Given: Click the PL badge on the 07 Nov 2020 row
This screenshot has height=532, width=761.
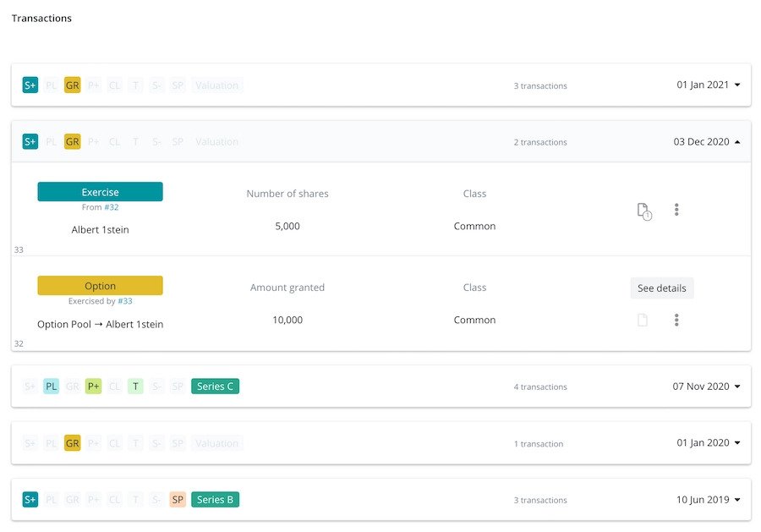Looking at the screenshot, I should tap(51, 386).
